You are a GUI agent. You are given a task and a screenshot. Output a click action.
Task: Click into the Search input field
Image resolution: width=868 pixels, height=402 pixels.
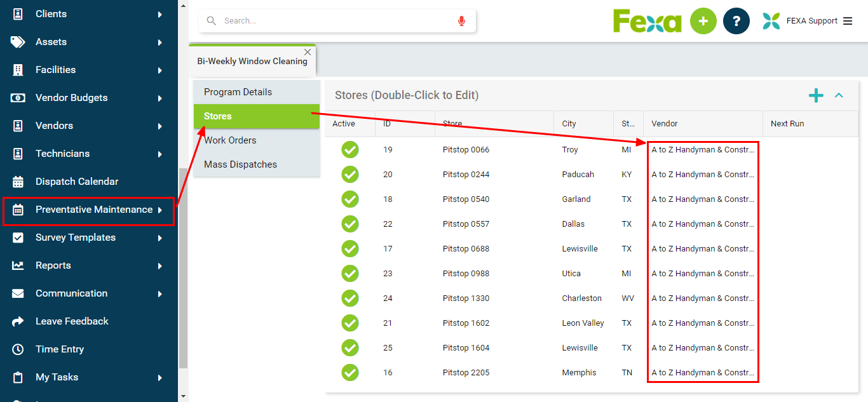click(337, 21)
